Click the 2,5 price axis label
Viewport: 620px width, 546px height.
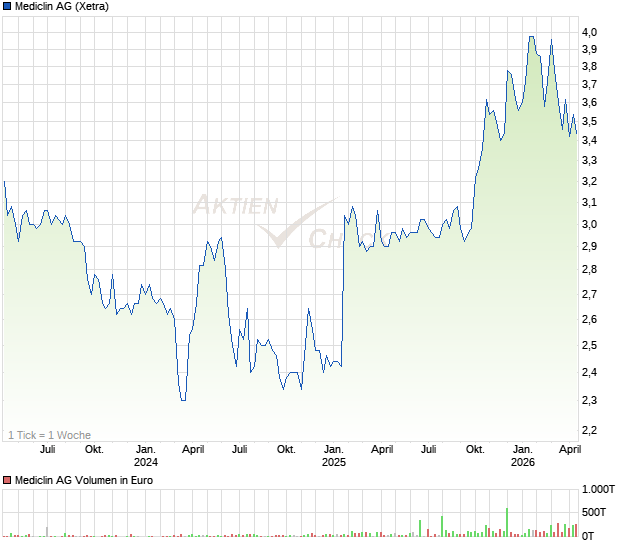[x=589, y=345]
